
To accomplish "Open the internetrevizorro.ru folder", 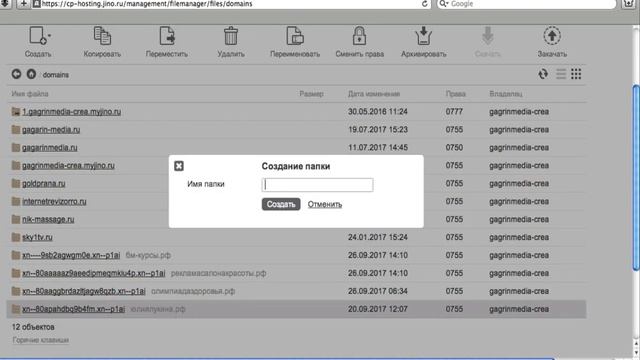I will point(54,201).
